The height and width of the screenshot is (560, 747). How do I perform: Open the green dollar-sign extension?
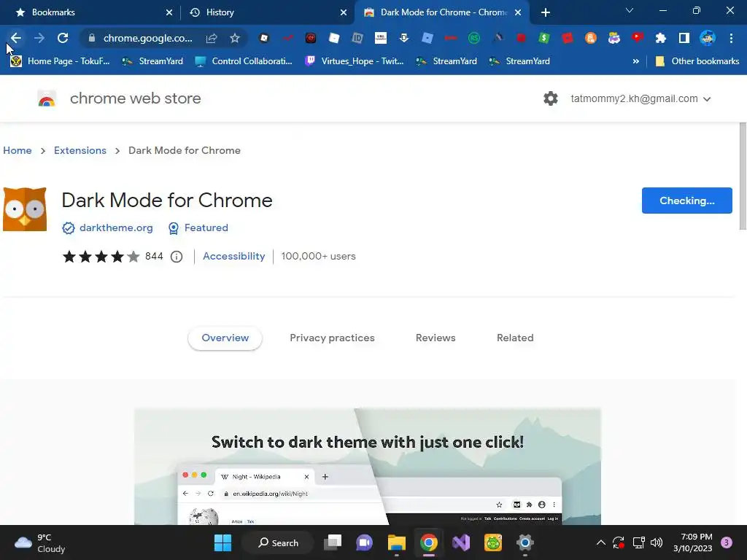544,38
